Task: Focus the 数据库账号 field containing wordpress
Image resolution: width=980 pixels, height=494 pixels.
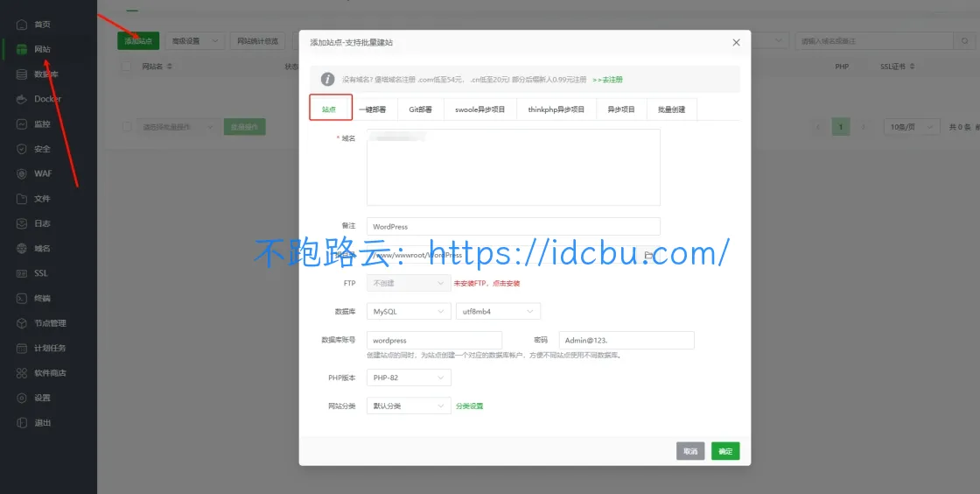Action: [434, 340]
